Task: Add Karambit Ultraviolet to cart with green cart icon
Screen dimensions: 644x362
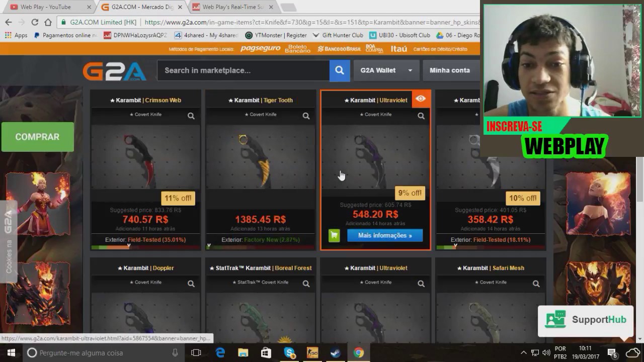Action: click(335, 235)
